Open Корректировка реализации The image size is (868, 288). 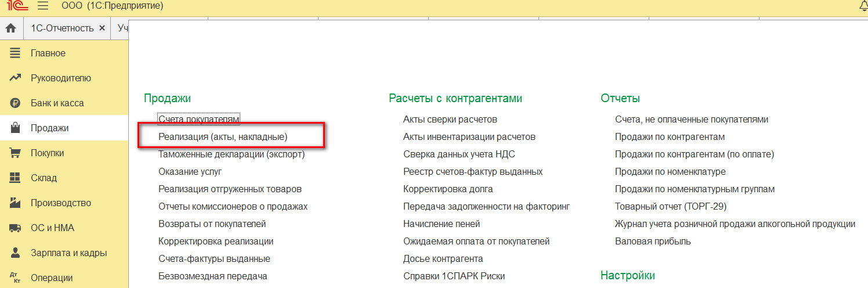[x=216, y=241]
